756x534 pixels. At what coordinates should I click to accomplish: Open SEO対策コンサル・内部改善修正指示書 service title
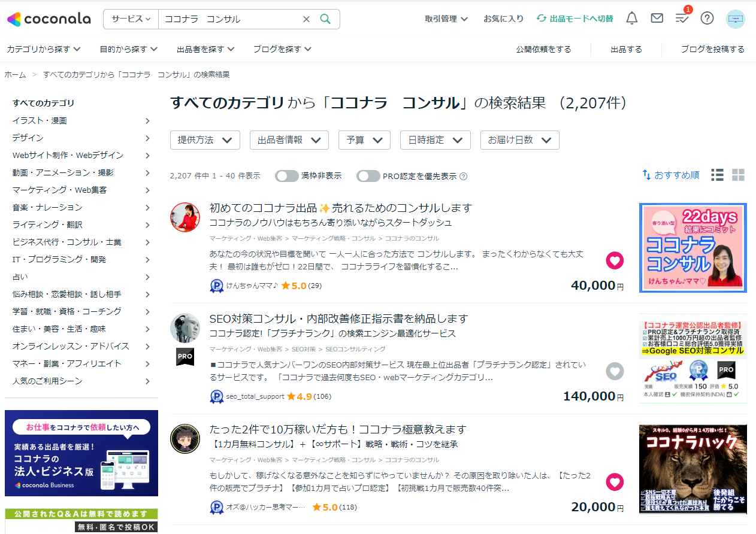[338, 318]
